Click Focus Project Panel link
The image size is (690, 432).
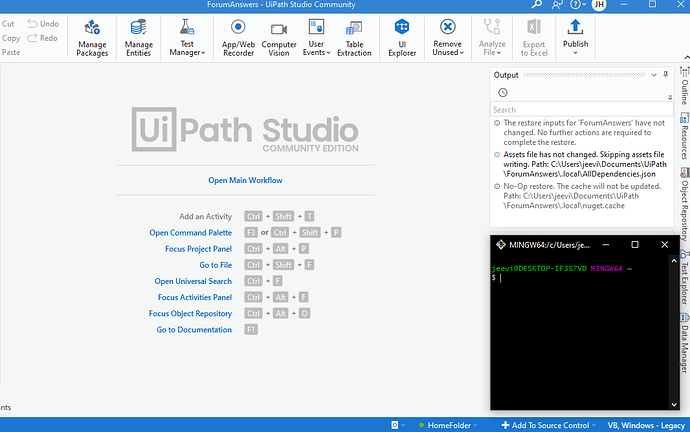tap(198, 249)
